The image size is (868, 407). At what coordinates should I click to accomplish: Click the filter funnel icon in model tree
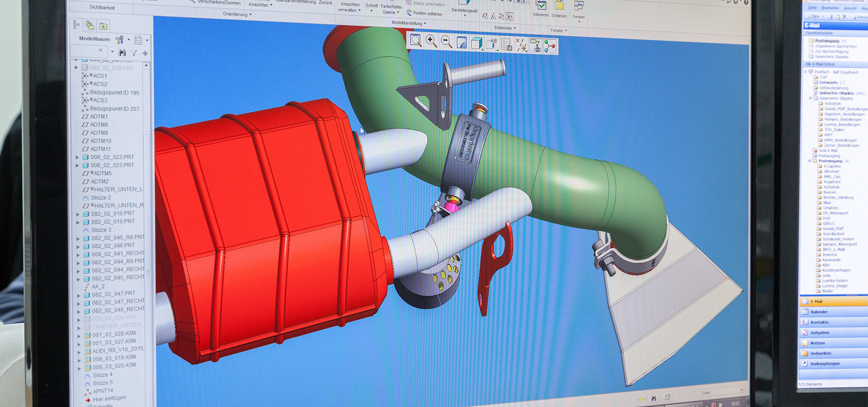134,53
